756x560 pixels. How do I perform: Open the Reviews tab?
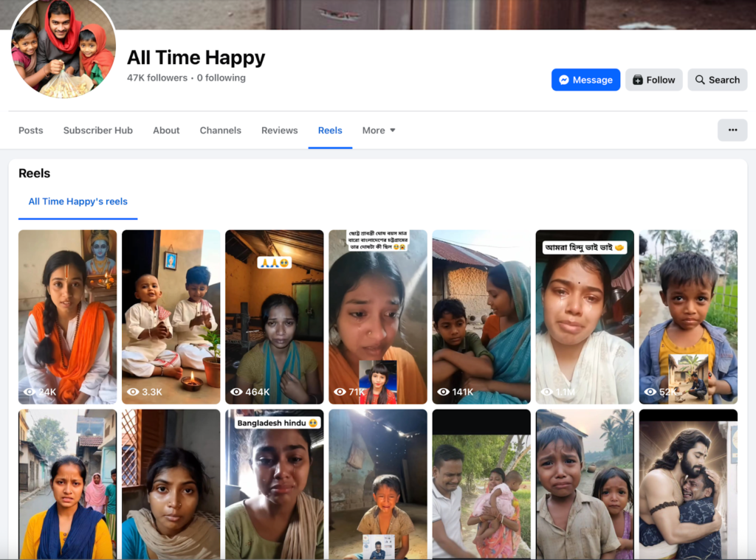pos(279,131)
